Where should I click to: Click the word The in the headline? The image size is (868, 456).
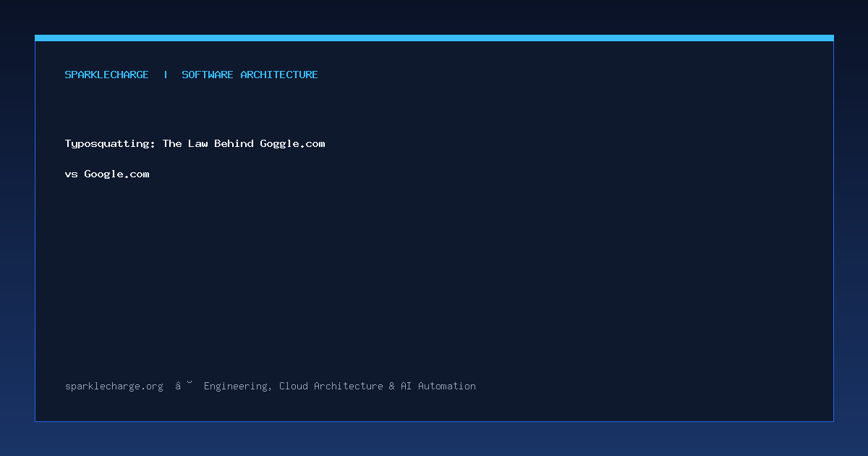(x=172, y=143)
